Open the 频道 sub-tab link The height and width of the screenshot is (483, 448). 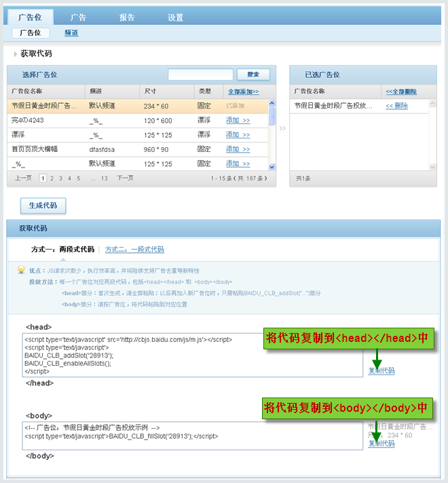coord(71,33)
